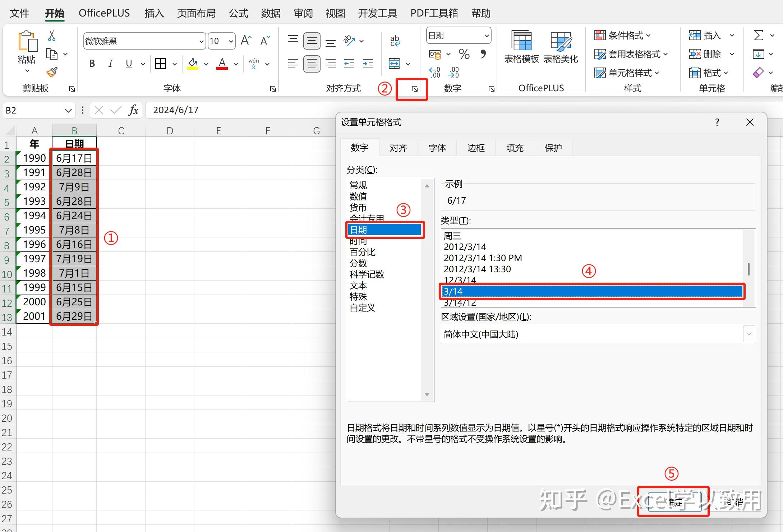Switch to the 数据 ribbon tab

click(271, 13)
